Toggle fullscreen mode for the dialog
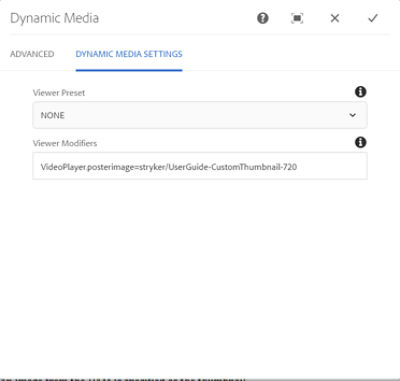 pos(297,18)
